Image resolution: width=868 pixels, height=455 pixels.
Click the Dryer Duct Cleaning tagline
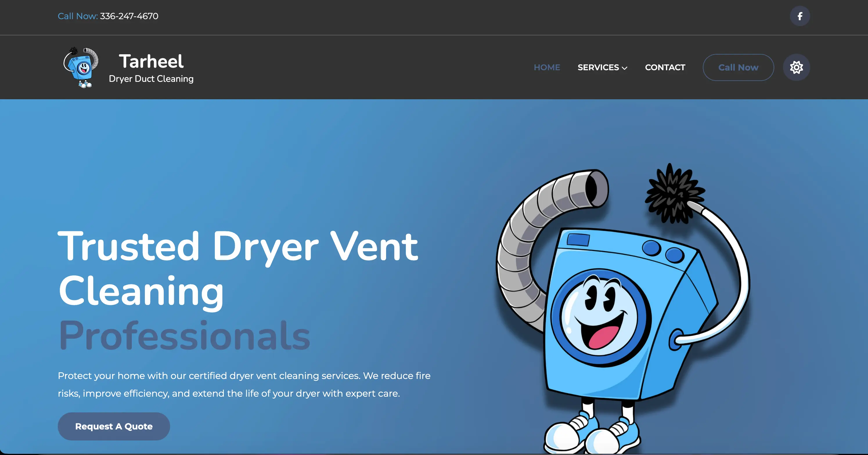tap(151, 79)
